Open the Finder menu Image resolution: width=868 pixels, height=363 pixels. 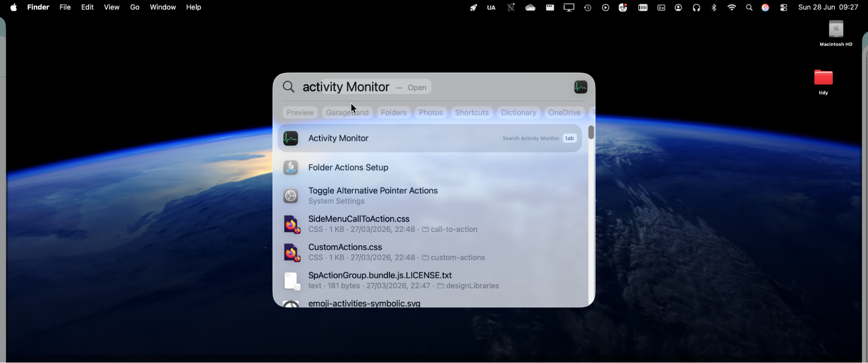pyautogui.click(x=38, y=7)
